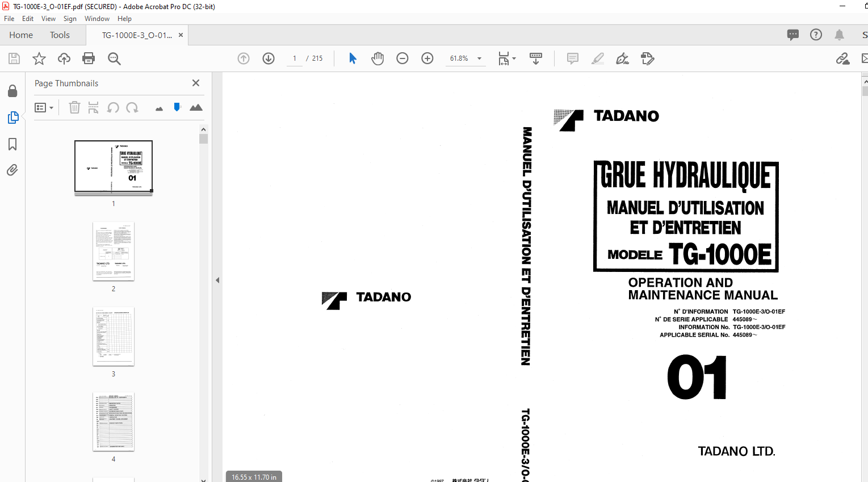Delete selected page with trash icon

(x=74, y=107)
